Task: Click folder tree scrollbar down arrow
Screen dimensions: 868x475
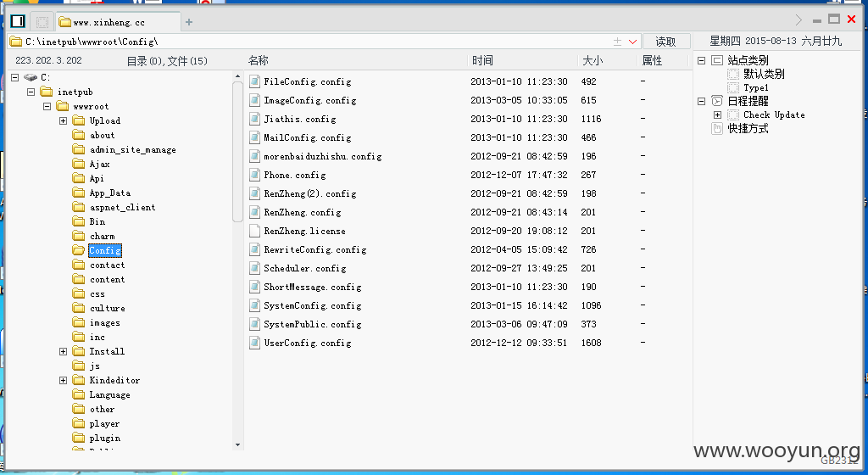Action: tap(237, 444)
